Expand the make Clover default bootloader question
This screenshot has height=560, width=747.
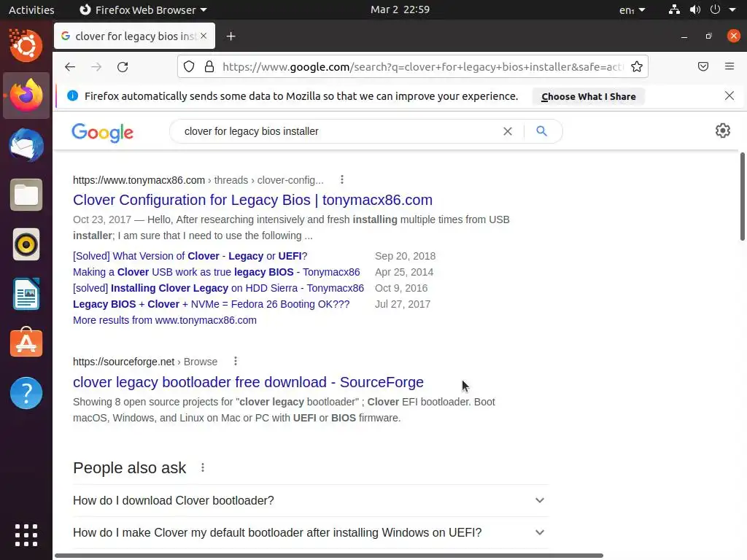point(311,532)
